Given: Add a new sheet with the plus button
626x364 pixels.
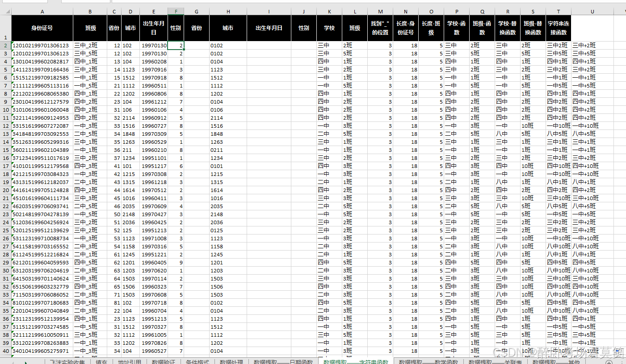Looking at the screenshot, I should coord(609,362).
